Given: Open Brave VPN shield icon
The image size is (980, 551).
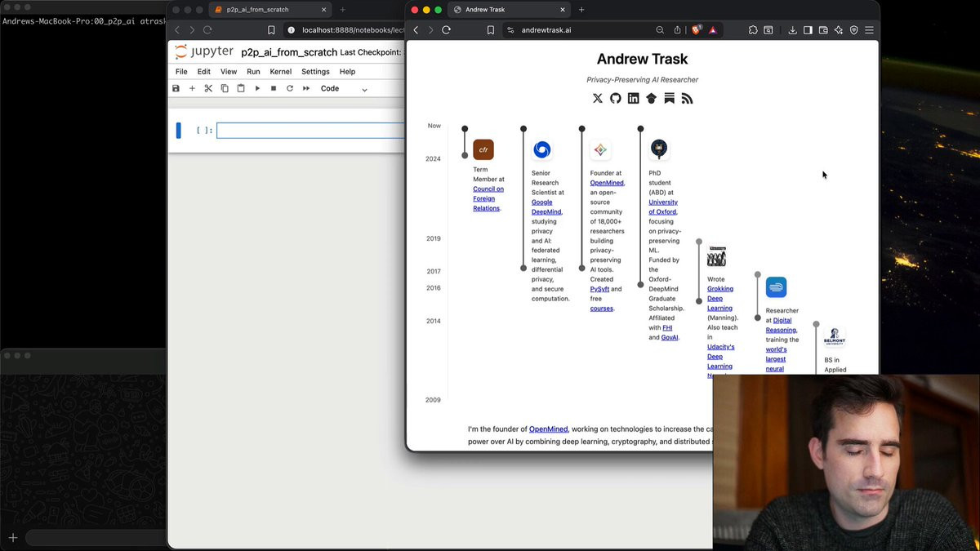Looking at the screenshot, I should pos(854,30).
